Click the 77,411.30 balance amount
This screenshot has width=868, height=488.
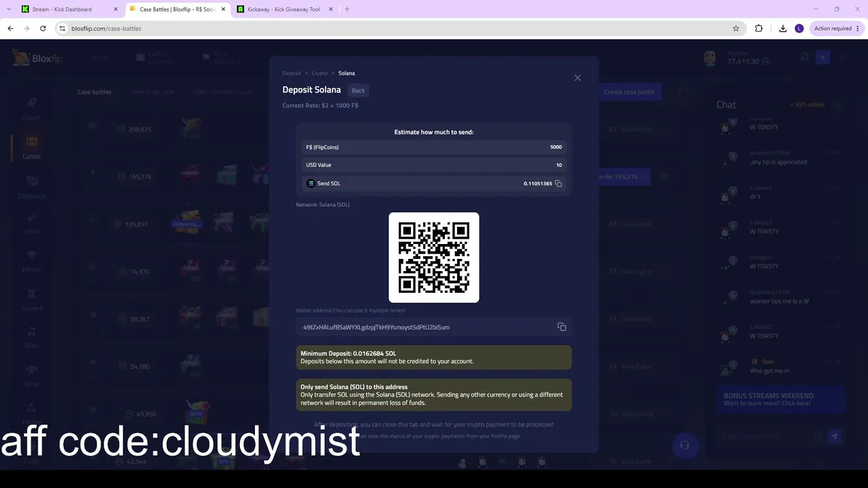click(x=743, y=62)
